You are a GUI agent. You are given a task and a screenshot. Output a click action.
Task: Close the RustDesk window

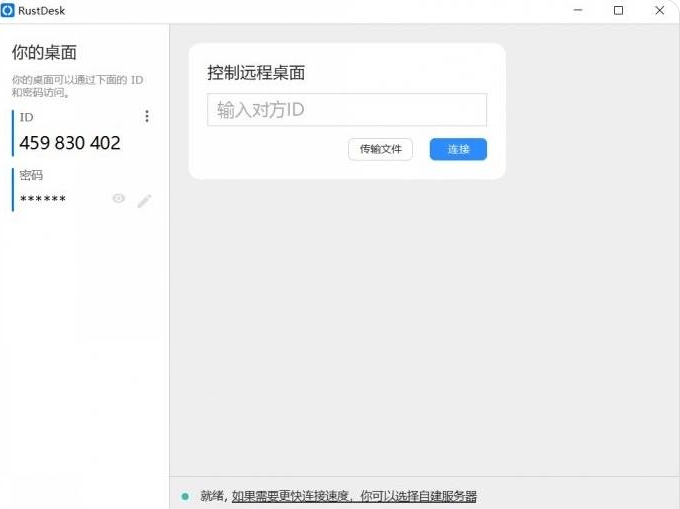pos(658,10)
